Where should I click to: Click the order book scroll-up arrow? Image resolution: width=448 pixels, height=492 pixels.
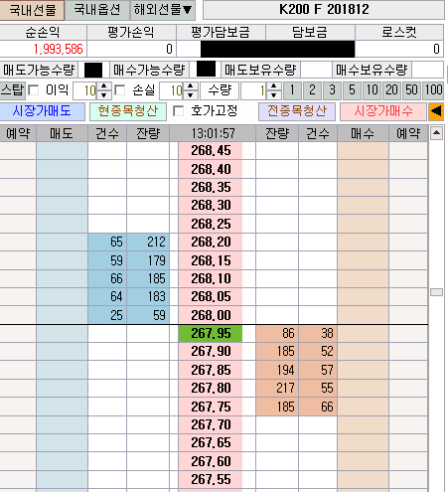436,133
